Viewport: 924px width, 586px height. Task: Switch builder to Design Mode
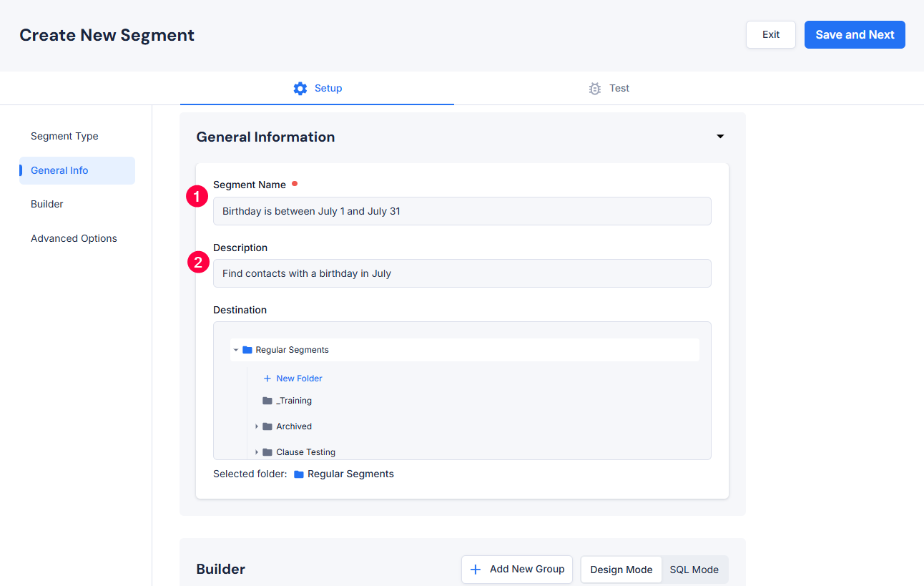click(x=621, y=570)
